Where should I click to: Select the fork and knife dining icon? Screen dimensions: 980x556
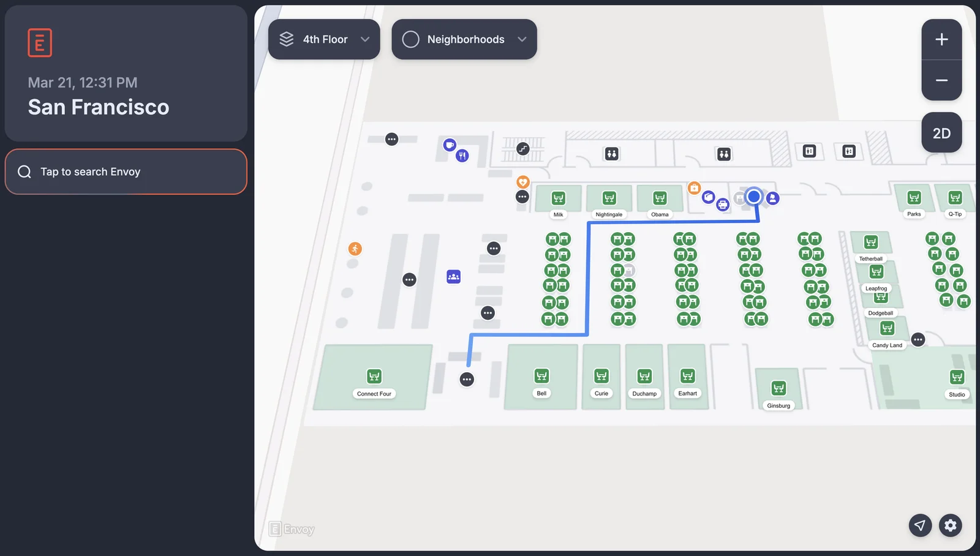(462, 156)
